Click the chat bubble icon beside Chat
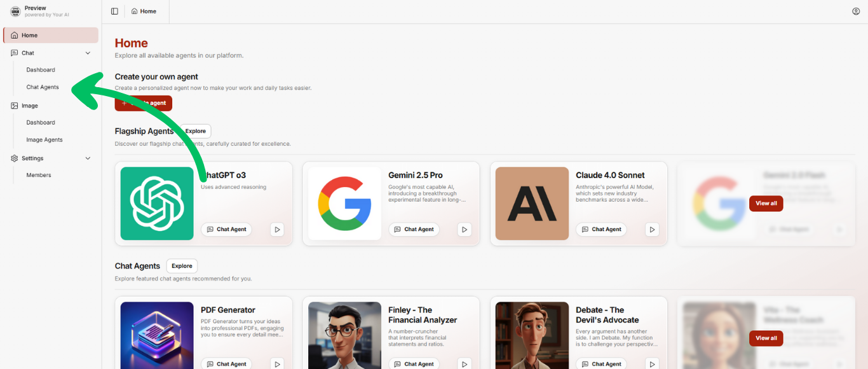Image resolution: width=868 pixels, height=369 pixels. click(15, 53)
